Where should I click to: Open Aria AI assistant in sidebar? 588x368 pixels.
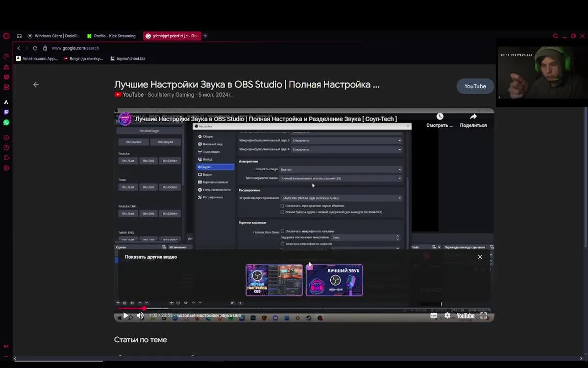click(x=6, y=102)
